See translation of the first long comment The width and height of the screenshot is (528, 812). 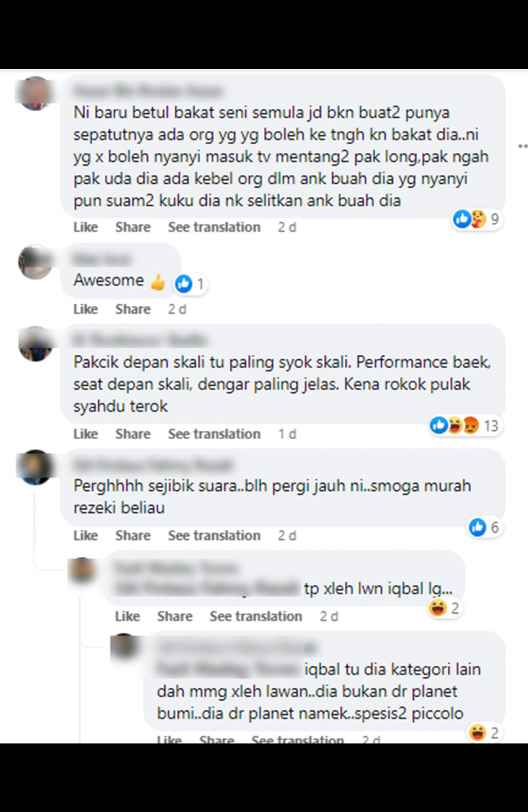pyautogui.click(x=214, y=227)
